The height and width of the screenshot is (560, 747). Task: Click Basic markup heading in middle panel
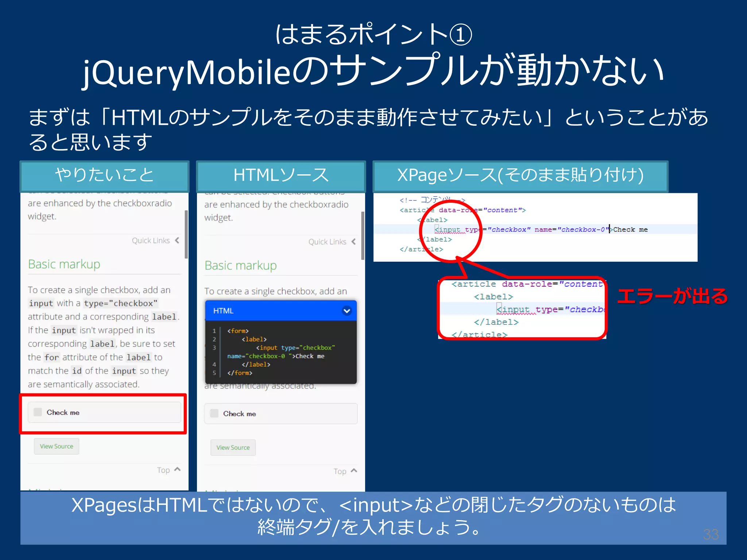coord(241,265)
